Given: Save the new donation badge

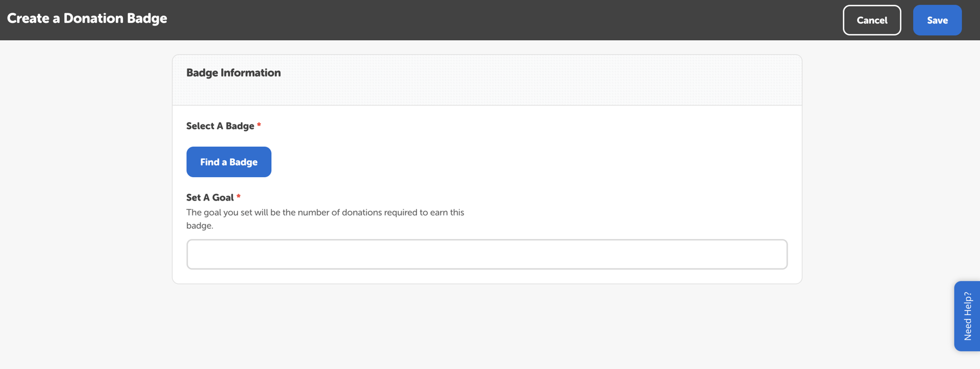Looking at the screenshot, I should tap(937, 20).
